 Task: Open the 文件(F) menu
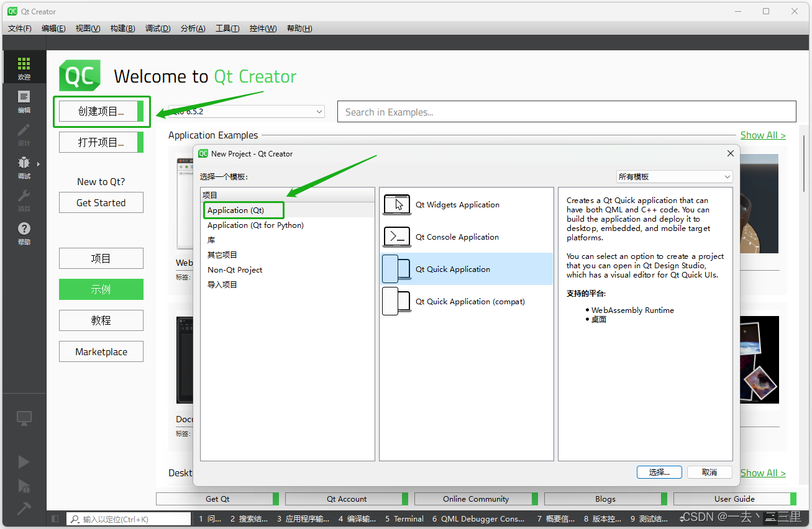pos(20,29)
